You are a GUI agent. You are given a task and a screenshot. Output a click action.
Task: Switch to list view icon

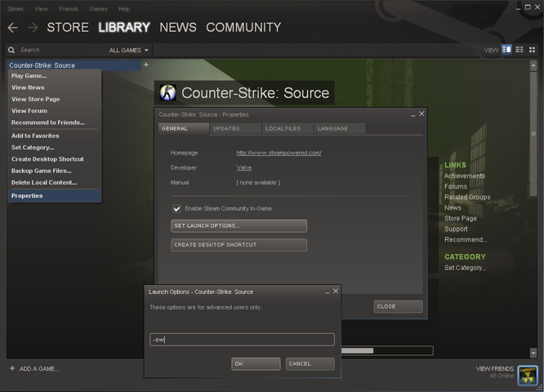point(519,50)
